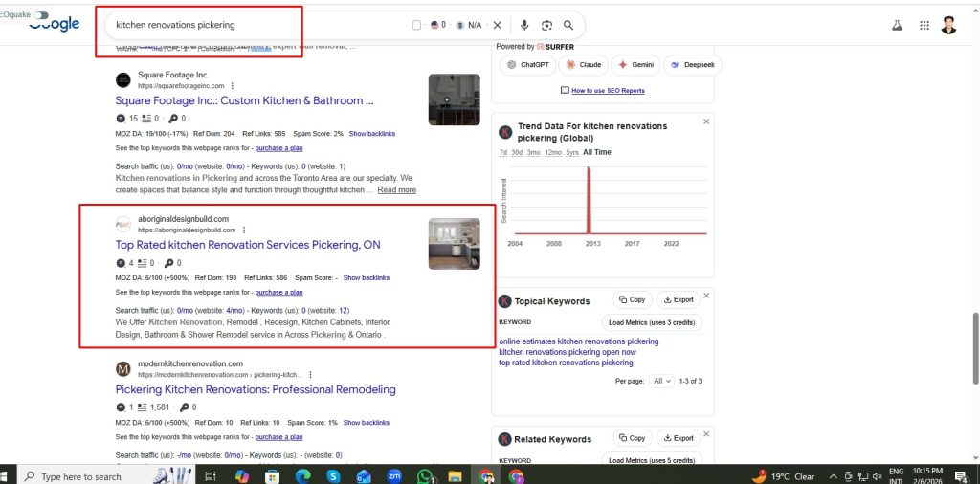
Task: Open aboriginaldesignbuild.com result options menu
Action: click(x=244, y=230)
